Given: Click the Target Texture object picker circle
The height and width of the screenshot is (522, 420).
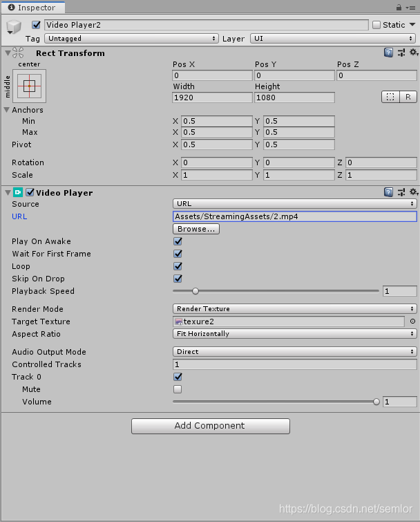Looking at the screenshot, I should point(412,321).
